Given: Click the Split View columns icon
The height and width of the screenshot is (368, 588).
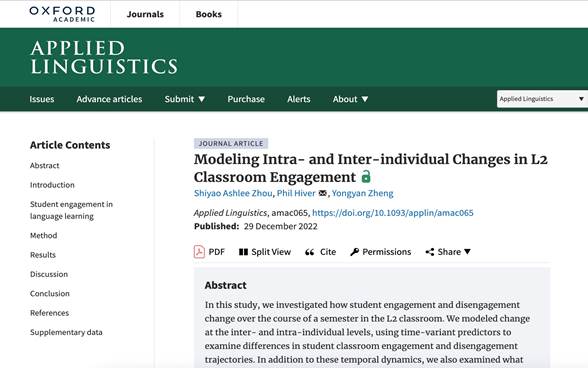Looking at the screenshot, I should pos(243,252).
